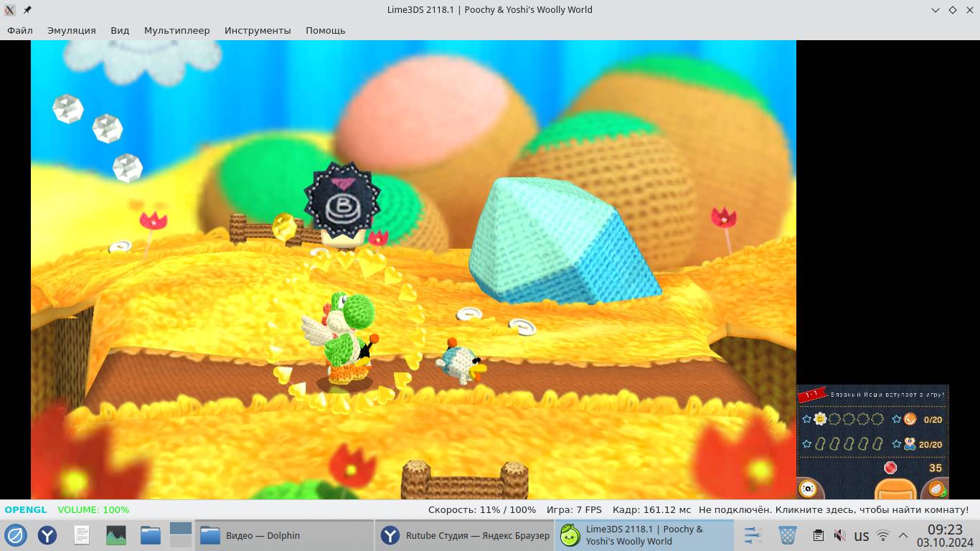The height and width of the screenshot is (551, 980).
Task: Click the yellow gem near the fence
Action: point(284,227)
